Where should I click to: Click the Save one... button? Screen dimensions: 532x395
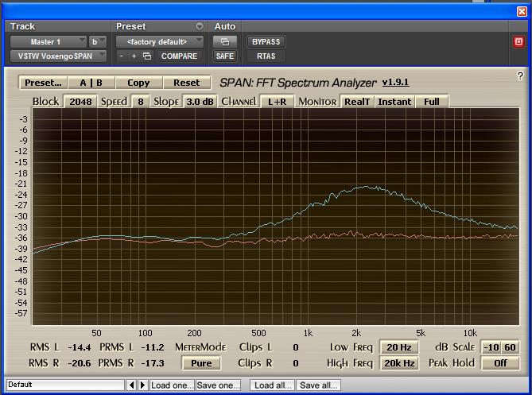pyautogui.click(x=218, y=385)
